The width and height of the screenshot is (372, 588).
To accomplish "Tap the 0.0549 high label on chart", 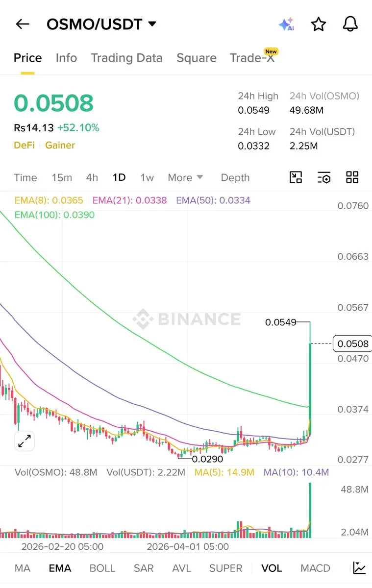I will click(x=280, y=322).
